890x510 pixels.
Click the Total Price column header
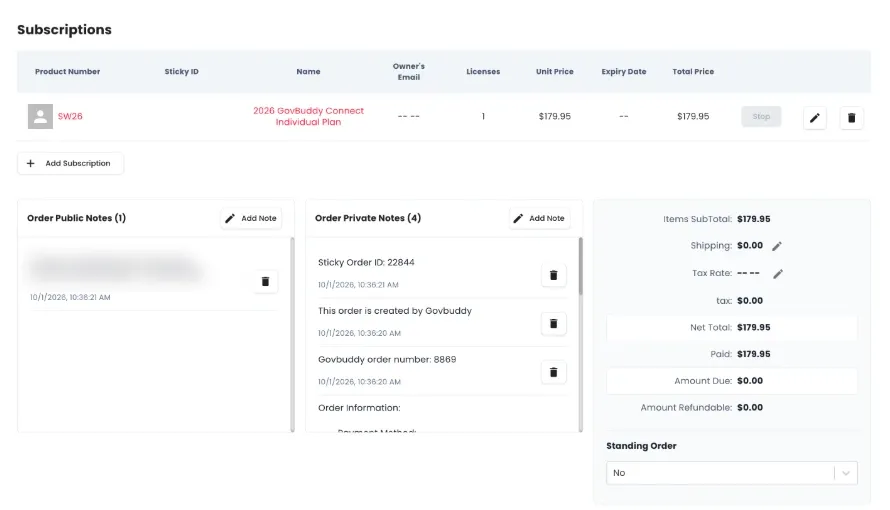point(693,71)
